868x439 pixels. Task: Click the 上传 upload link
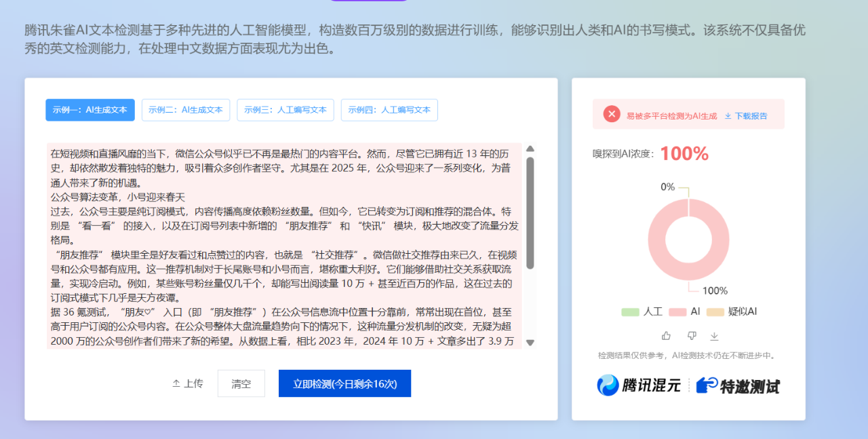pyautogui.click(x=188, y=384)
